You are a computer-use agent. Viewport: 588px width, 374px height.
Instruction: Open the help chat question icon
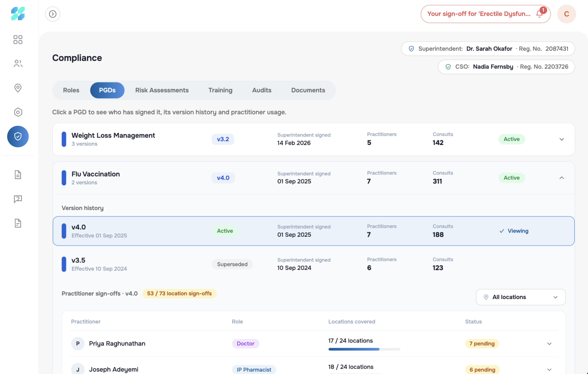(x=18, y=199)
